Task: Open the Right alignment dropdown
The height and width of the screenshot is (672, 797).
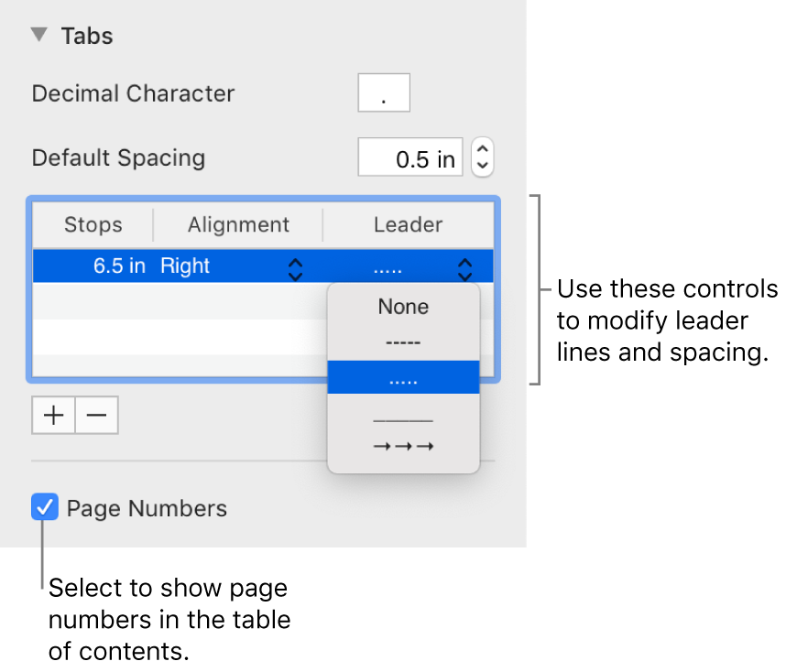Action: pos(295,267)
